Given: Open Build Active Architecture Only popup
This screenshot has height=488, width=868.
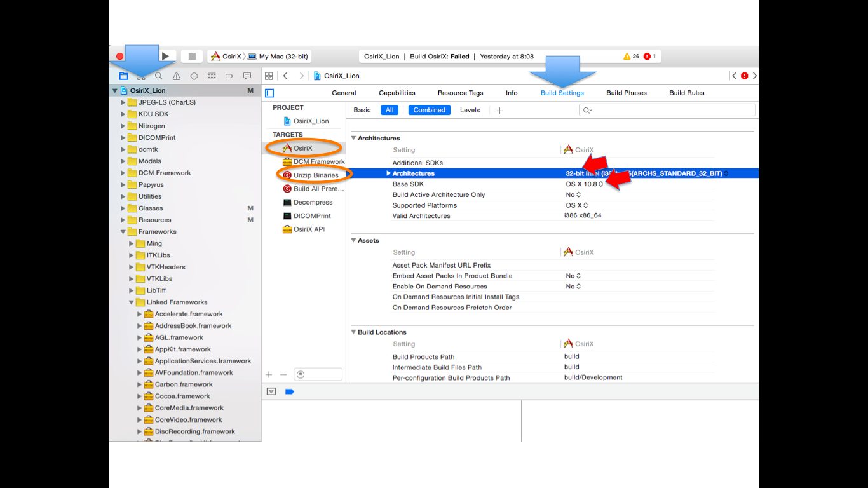Looking at the screenshot, I should point(573,194).
